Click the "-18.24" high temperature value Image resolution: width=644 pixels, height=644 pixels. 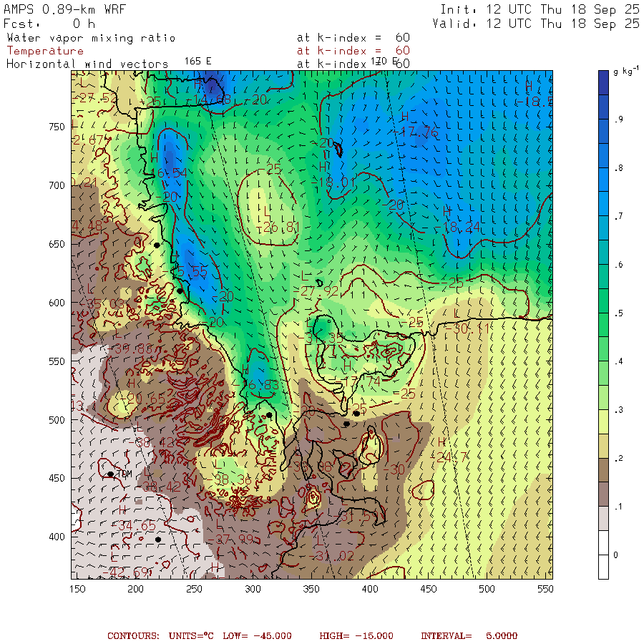[458, 227]
